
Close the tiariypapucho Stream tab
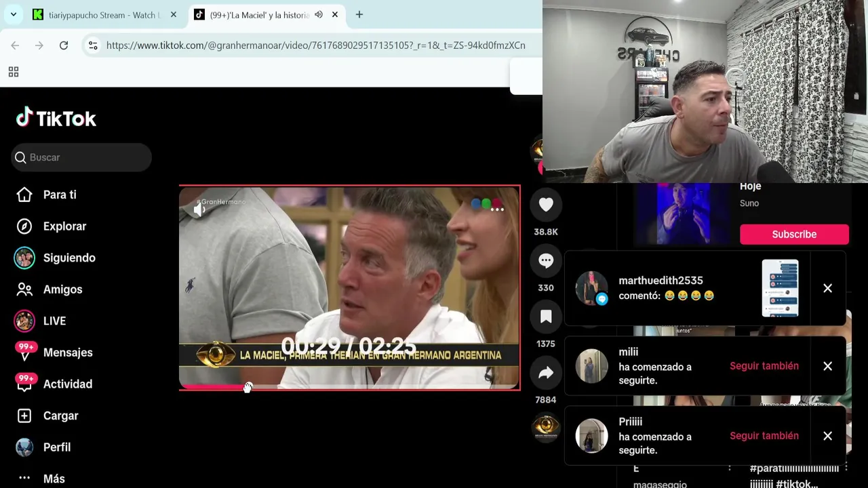coord(174,14)
